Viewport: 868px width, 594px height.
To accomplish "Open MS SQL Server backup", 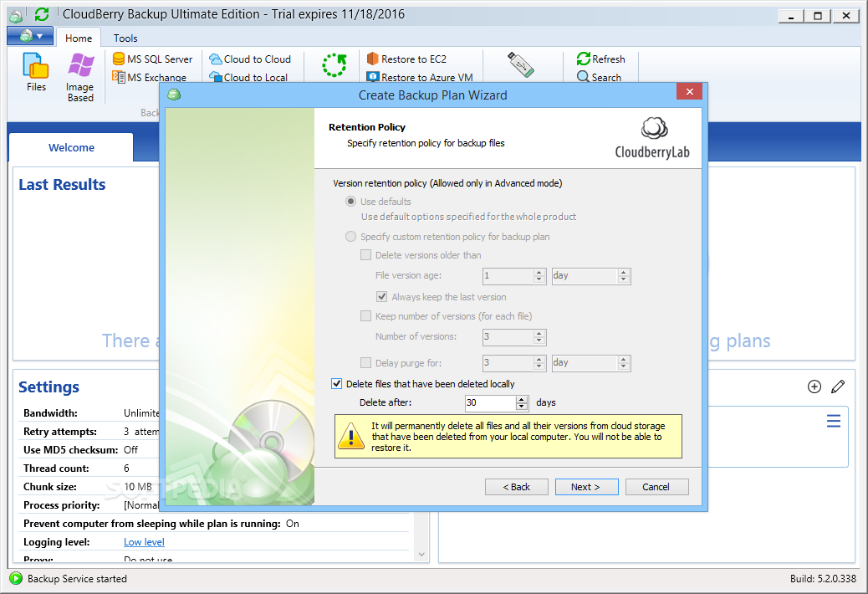I will coord(152,59).
